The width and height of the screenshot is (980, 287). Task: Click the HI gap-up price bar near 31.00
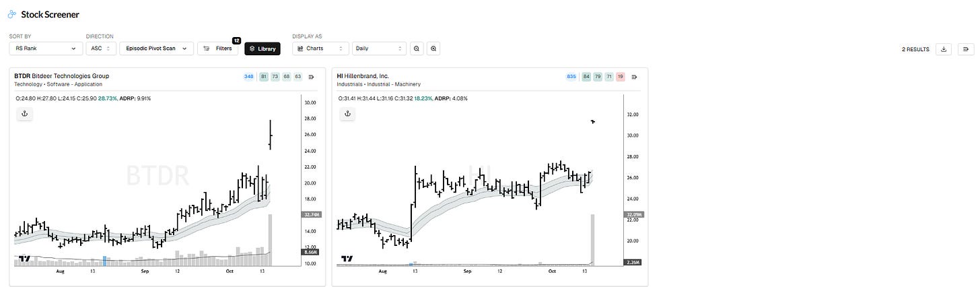(x=593, y=121)
